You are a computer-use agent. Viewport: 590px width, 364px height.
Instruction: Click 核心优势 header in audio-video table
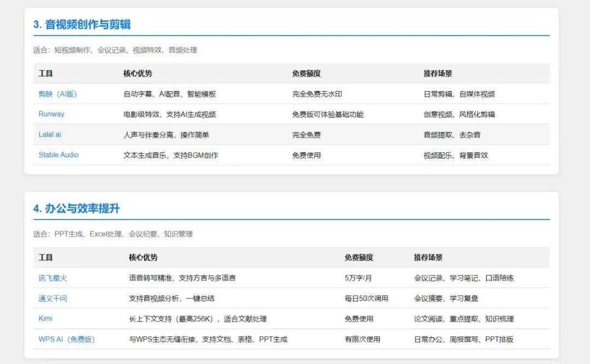click(x=138, y=73)
